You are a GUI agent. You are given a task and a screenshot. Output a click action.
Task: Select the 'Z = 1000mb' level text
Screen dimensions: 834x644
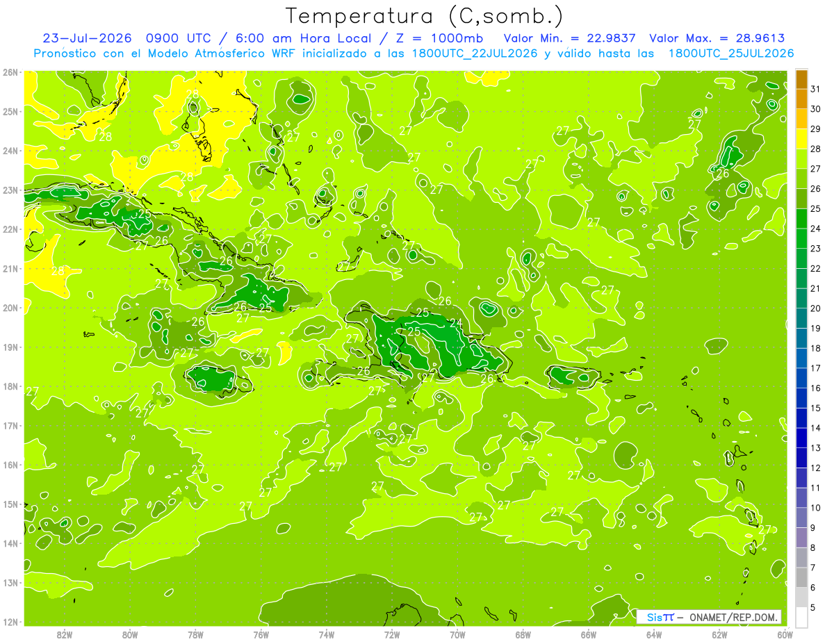coord(439,38)
